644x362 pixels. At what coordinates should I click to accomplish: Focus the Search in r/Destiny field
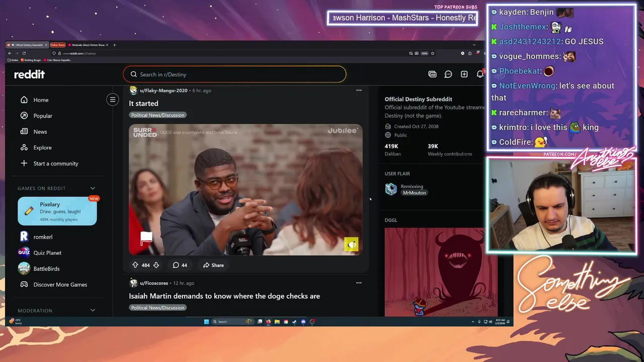pos(234,74)
